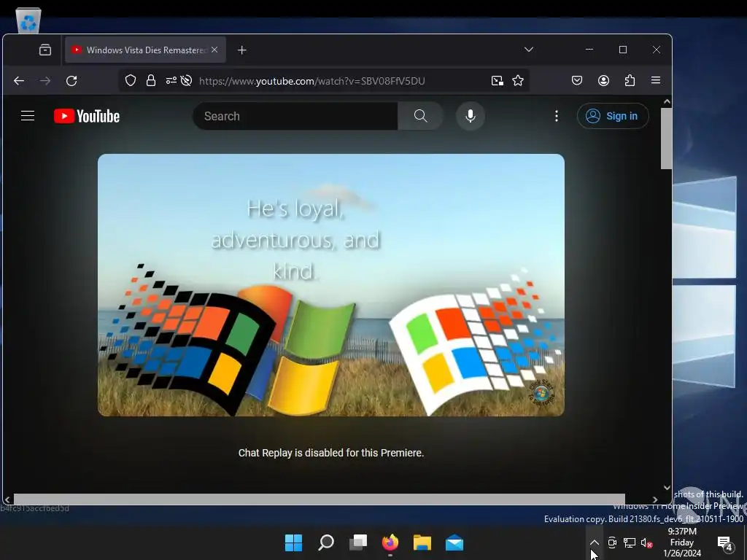747x560 pixels.
Task: Open the Firefox application hamburger menu
Action: click(x=656, y=80)
